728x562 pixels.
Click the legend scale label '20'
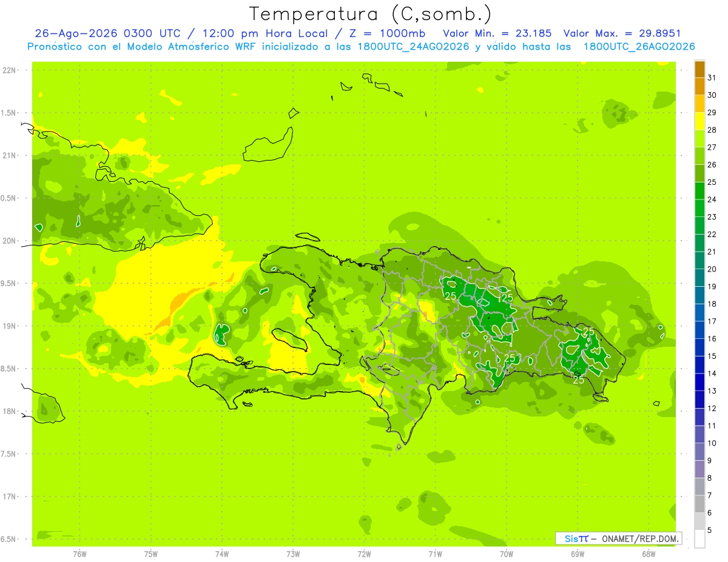tap(712, 269)
